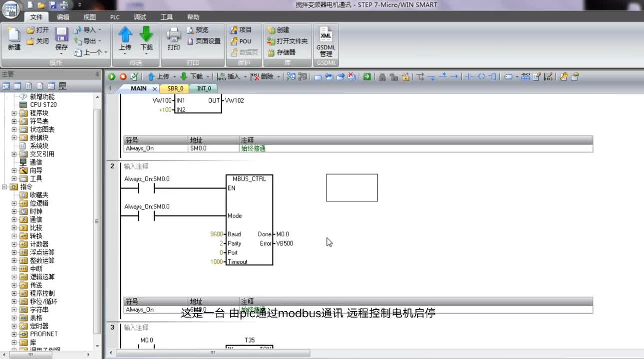Select System Block (系统块) tree item

[39, 146]
